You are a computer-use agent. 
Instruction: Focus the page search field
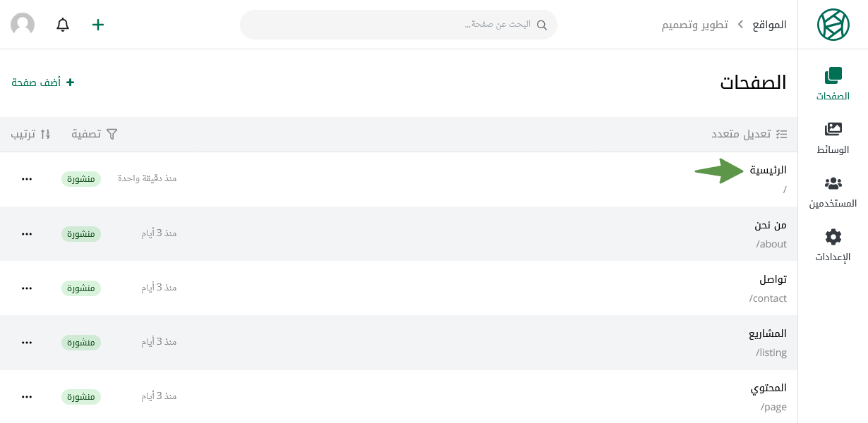pos(399,25)
